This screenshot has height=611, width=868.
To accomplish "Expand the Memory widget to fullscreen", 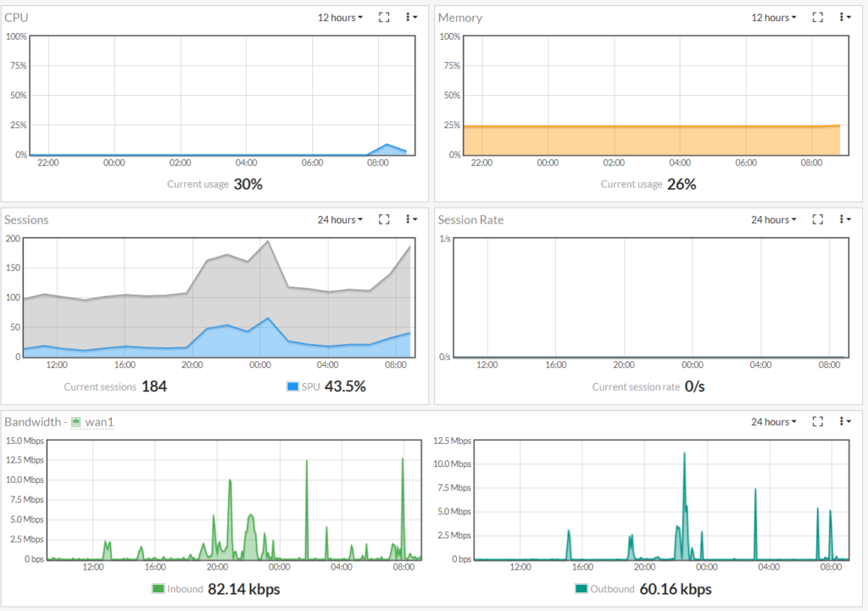I will (818, 17).
